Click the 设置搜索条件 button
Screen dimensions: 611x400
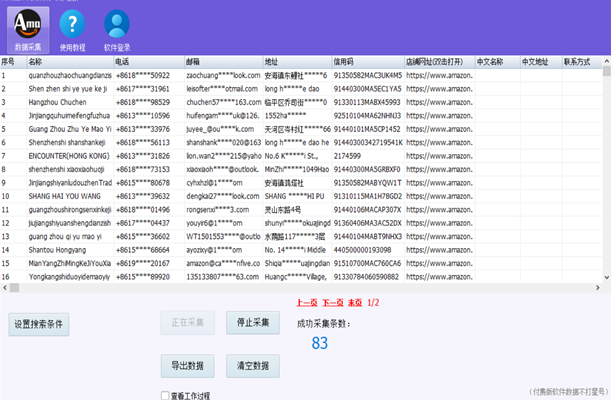[40, 324]
